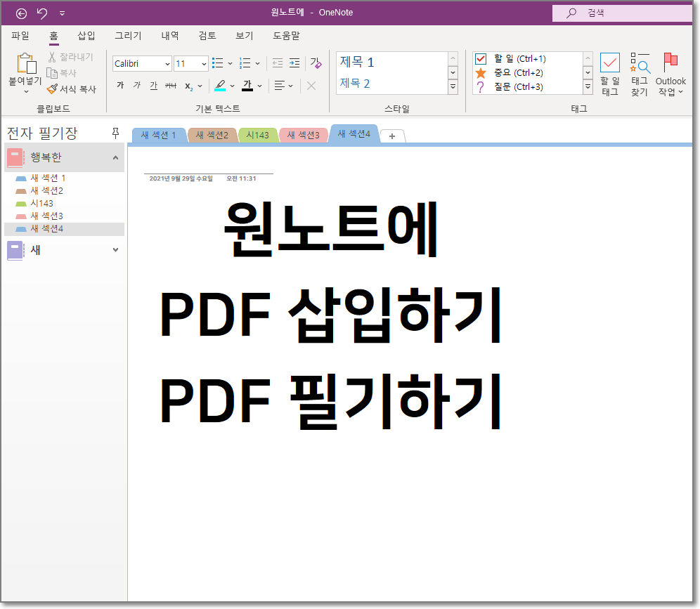Open font color dropdown arrow
The image size is (700, 609).
coord(260,86)
